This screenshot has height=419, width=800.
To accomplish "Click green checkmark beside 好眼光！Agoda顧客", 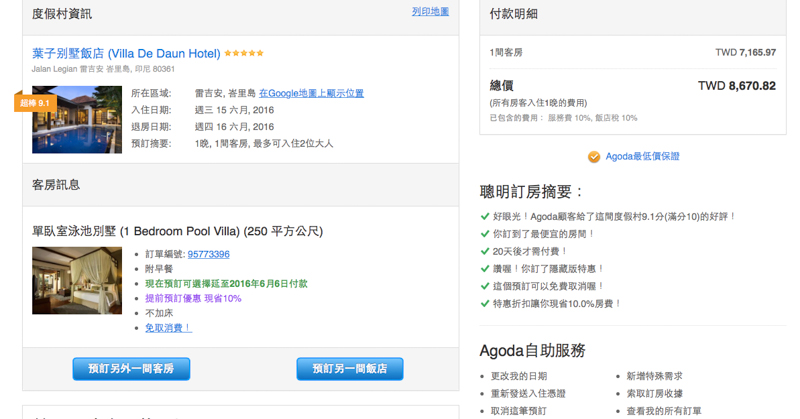I will pos(485,216).
